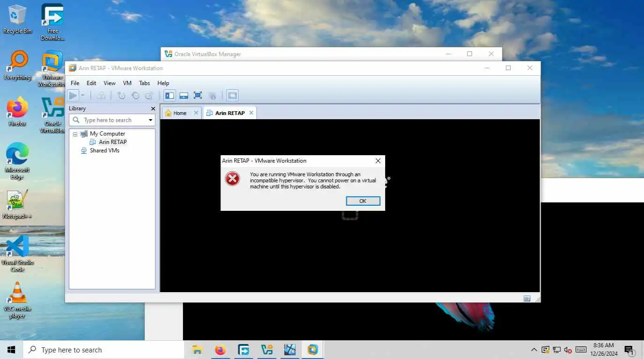Image resolution: width=644 pixels, height=359 pixels.
Task: Open the notification center icon
Action: 629,350
